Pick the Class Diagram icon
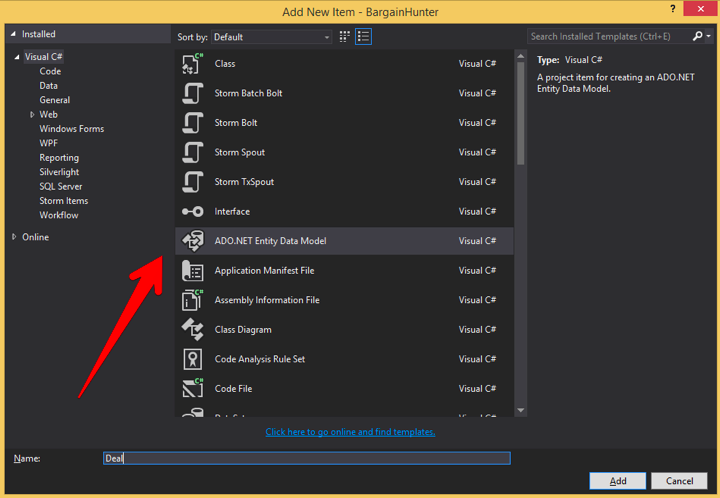This screenshot has width=720, height=498. pos(192,330)
